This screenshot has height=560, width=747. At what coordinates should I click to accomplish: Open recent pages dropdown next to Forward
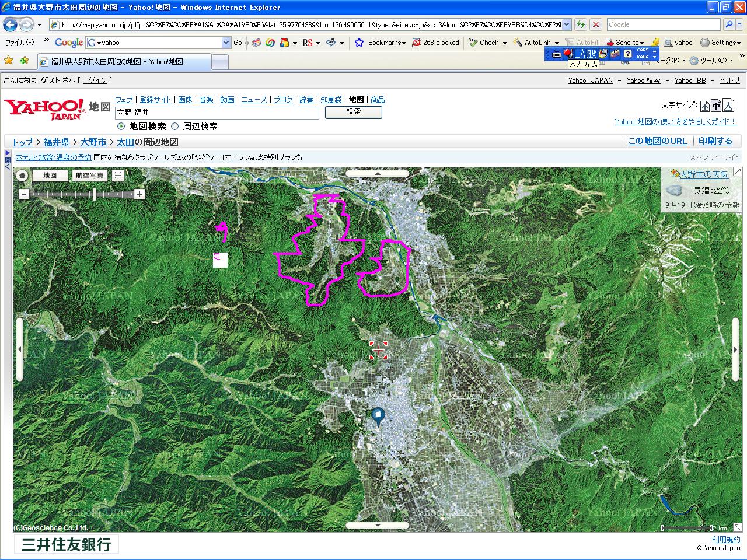(x=39, y=25)
